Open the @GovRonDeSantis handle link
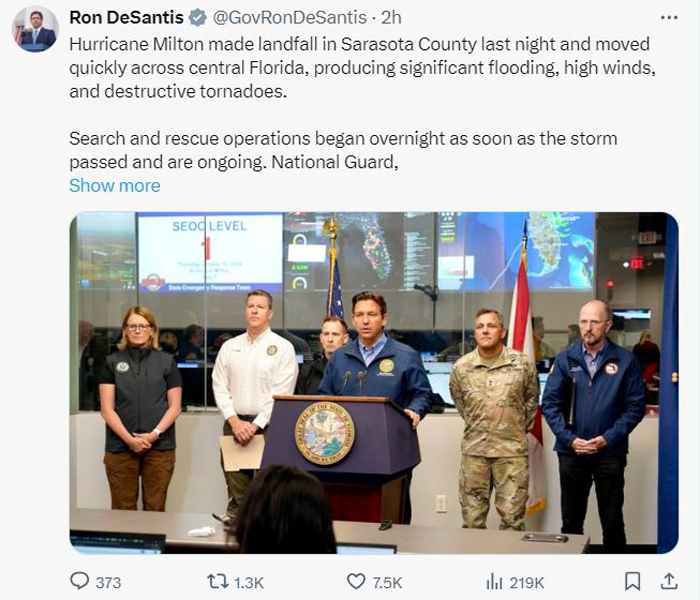Viewport: 700px width, 600px height. (x=289, y=18)
